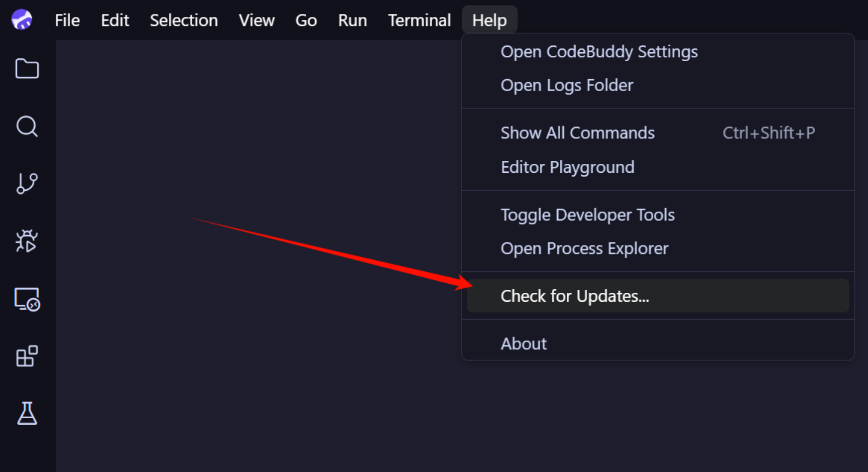Open the Remote Explorer monitor icon
Screen dimensions: 868x472
27,299
